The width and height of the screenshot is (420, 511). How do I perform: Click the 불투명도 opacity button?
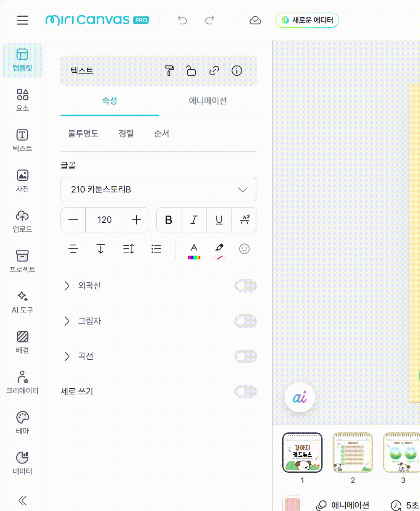[x=83, y=134]
